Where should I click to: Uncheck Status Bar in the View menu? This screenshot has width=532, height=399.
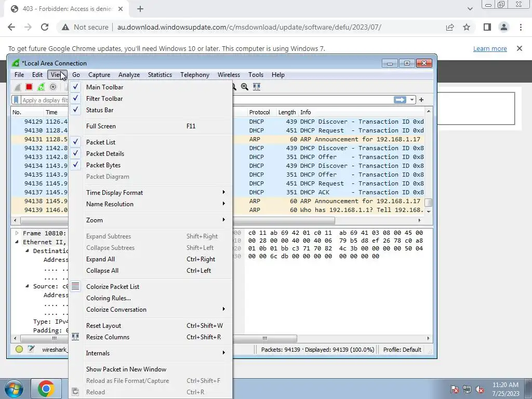[151, 110]
